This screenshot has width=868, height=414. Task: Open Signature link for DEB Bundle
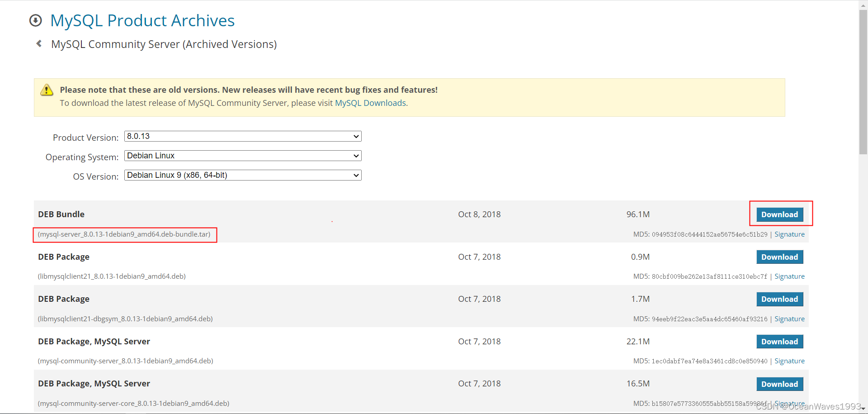tap(789, 234)
